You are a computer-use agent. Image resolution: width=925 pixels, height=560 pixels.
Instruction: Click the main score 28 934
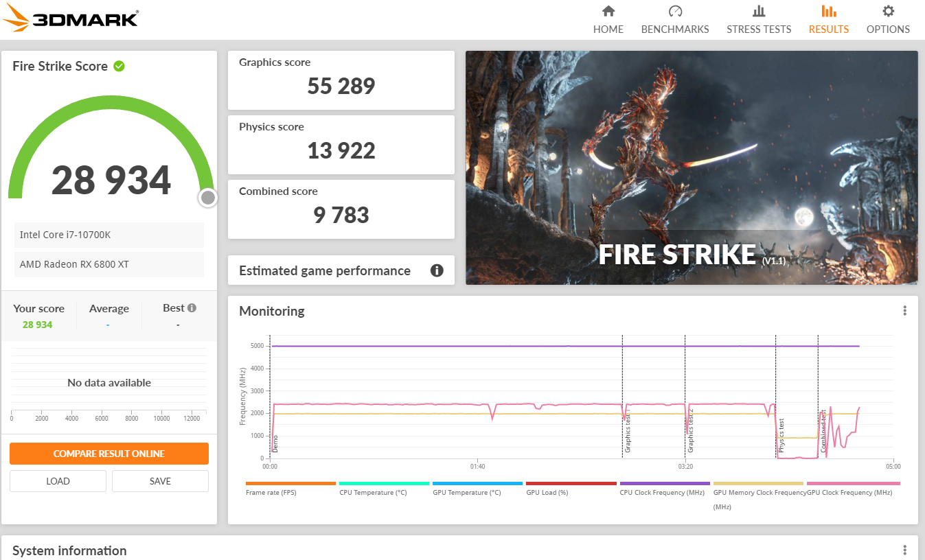(x=111, y=180)
